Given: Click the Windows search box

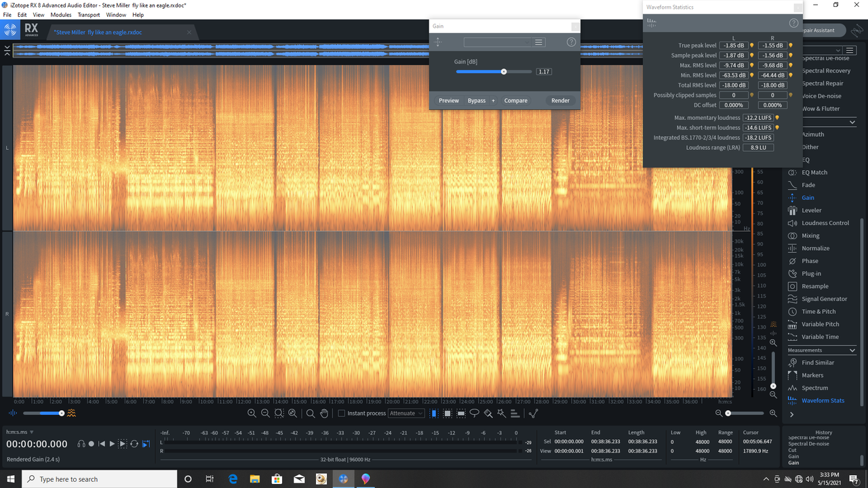Looking at the screenshot, I should tap(98, 479).
